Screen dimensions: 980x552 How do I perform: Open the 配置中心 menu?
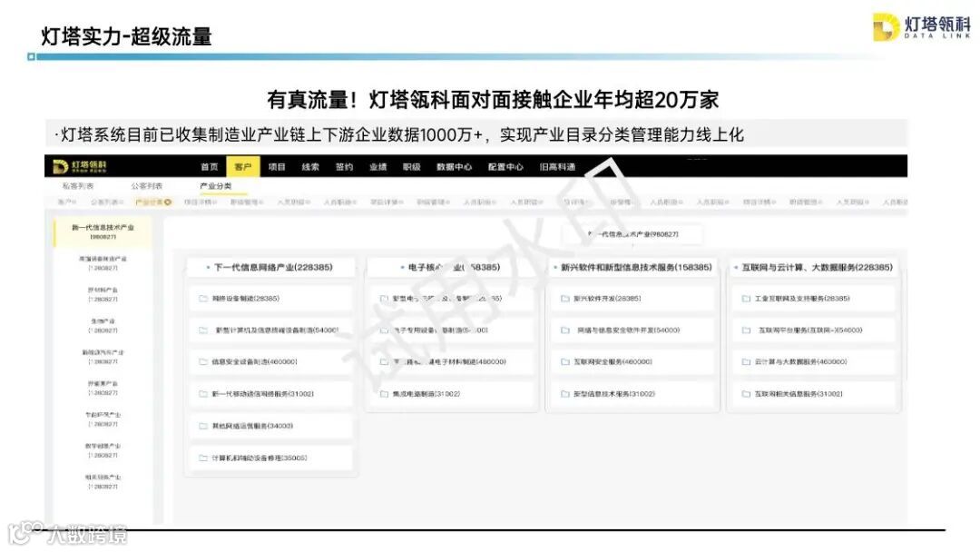click(505, 167)
